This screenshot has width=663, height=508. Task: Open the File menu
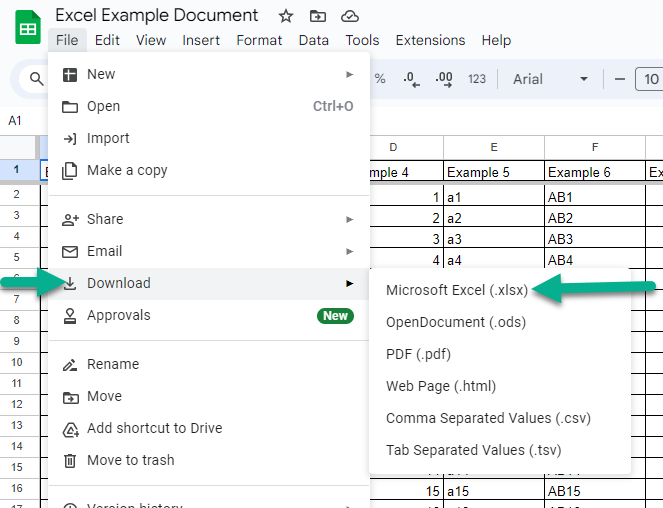pos(67,40)
